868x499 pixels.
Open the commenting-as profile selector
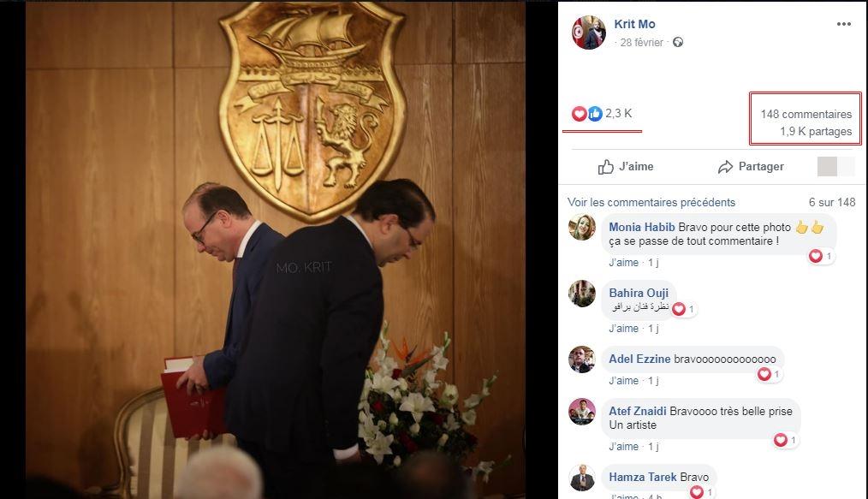tap(835, 167)
